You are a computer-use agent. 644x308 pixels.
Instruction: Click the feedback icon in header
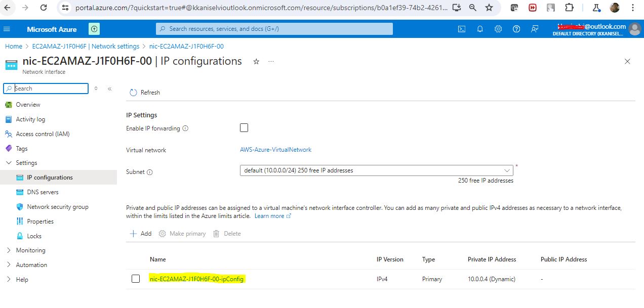(x=535, y=29)
